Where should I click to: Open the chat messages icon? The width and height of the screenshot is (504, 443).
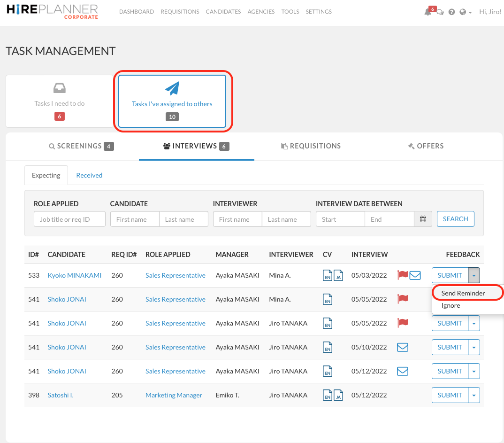[439, 13]
